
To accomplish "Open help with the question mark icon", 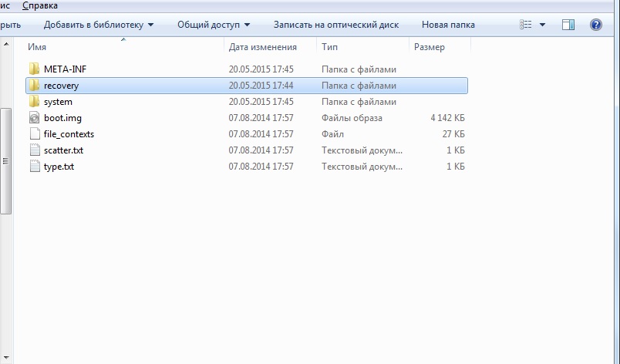I will [595, 25].
